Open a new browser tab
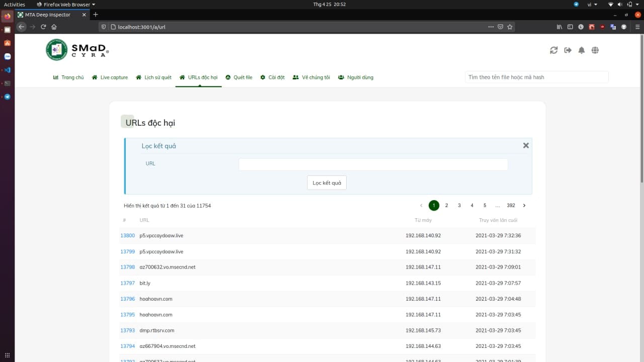The width and height of the screenshot is (644, 362). click(x=96, y=15)
